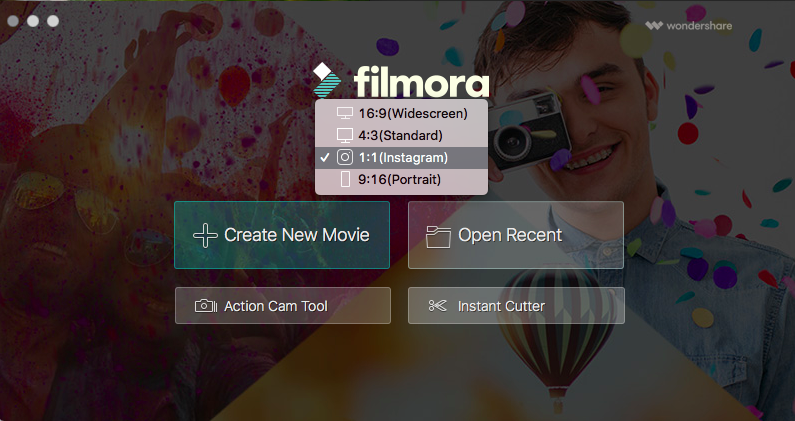Select the 16:9(Widescreen) aspect ratio option
Screen dimensions: 795x421
tap(402, 114)
